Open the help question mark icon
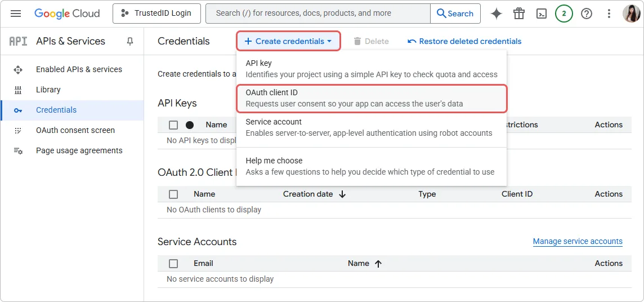644x302 pixels. click(x=587, y=14)
